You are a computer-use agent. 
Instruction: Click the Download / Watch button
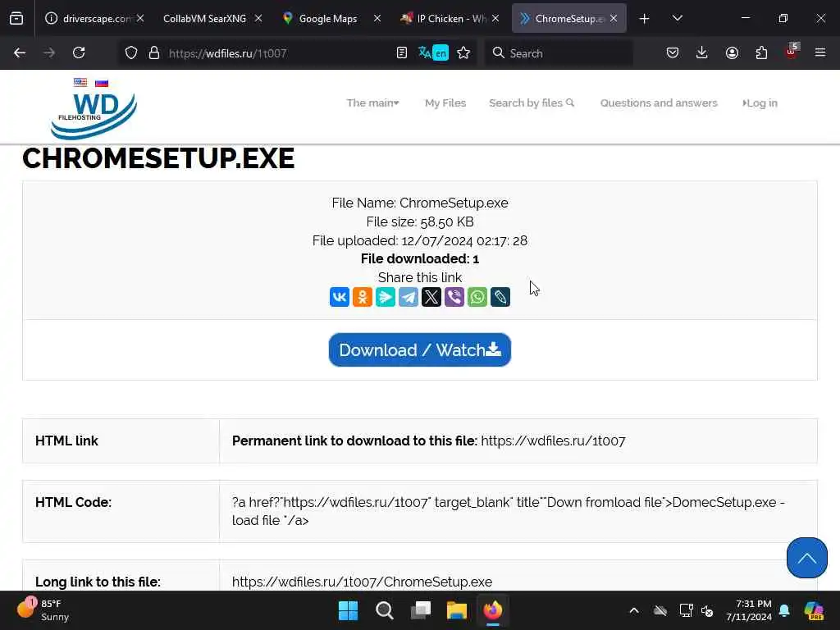419,349
